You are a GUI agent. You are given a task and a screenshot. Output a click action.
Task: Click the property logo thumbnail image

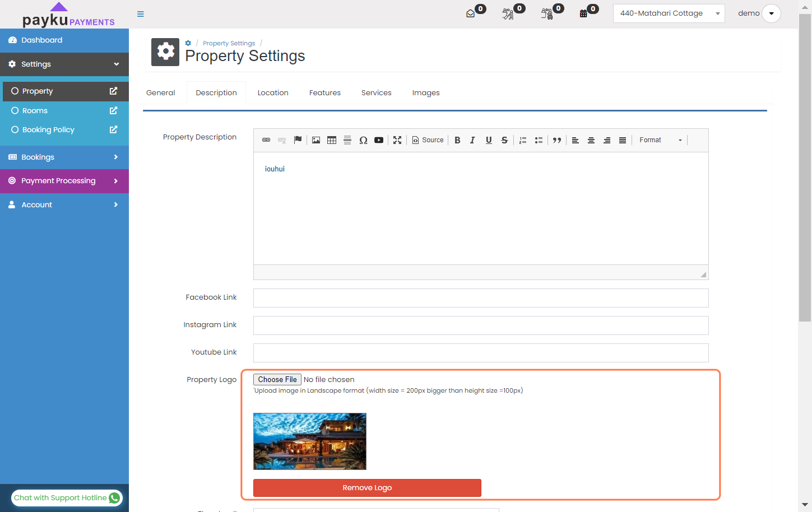pos(310,441)
